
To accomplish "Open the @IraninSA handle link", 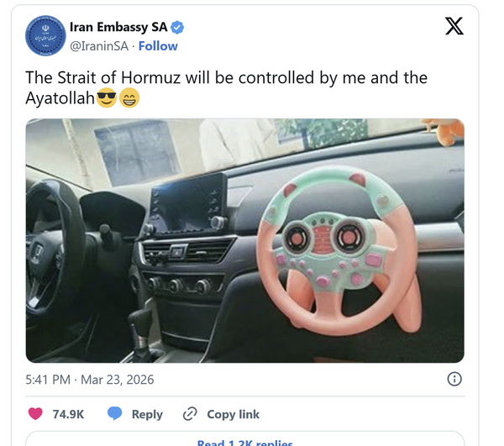I will 99,46.
